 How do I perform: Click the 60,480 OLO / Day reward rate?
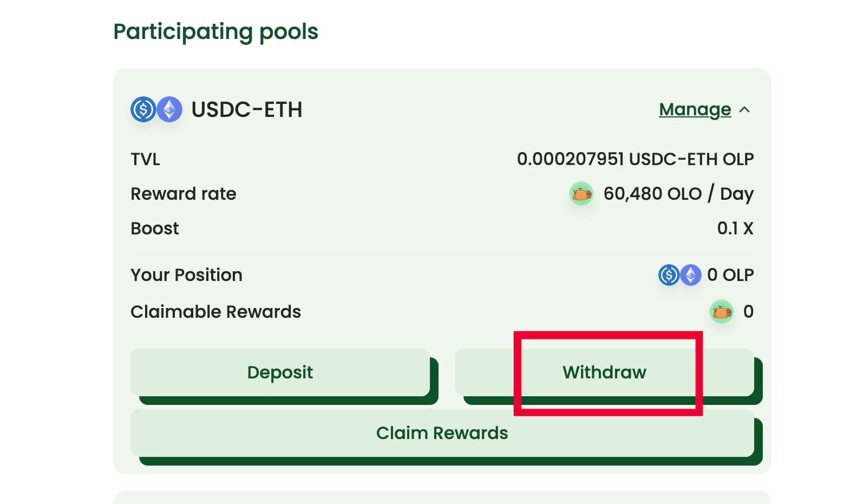point(678,194)
